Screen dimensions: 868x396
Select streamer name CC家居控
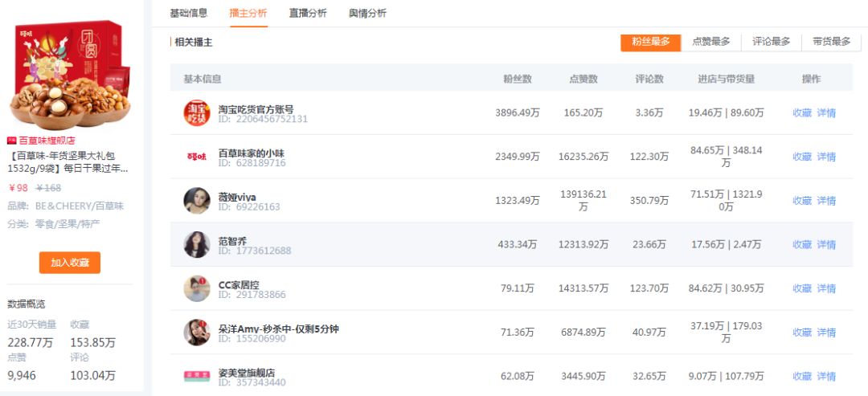click(x=239, y=285)
